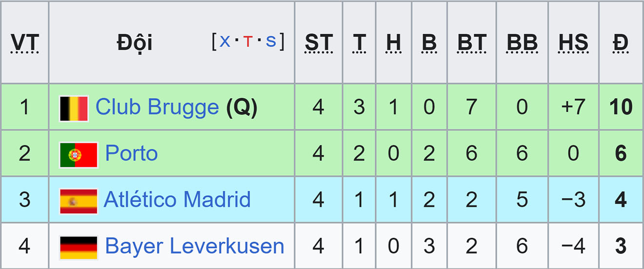The height and width of the screenshot is (269, 644).
Task: Click the ST column header abbreviation
Action: pyautogui.click(x=319, y=43)
